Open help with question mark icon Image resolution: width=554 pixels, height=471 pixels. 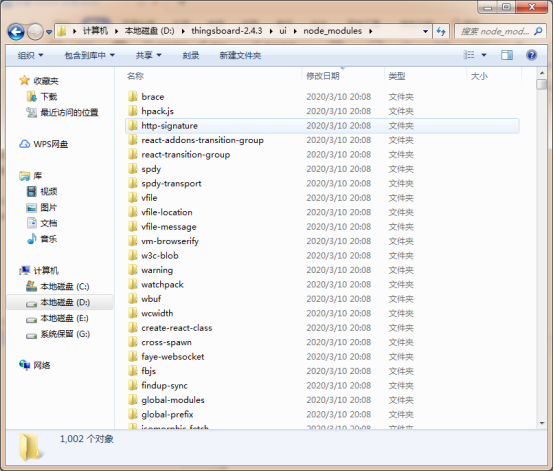click(x=531, y=55)
